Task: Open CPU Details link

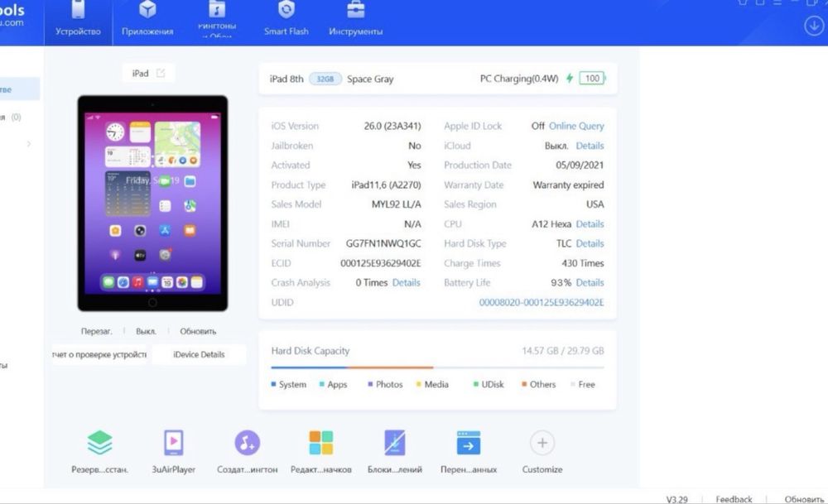Action: [590, 223]
